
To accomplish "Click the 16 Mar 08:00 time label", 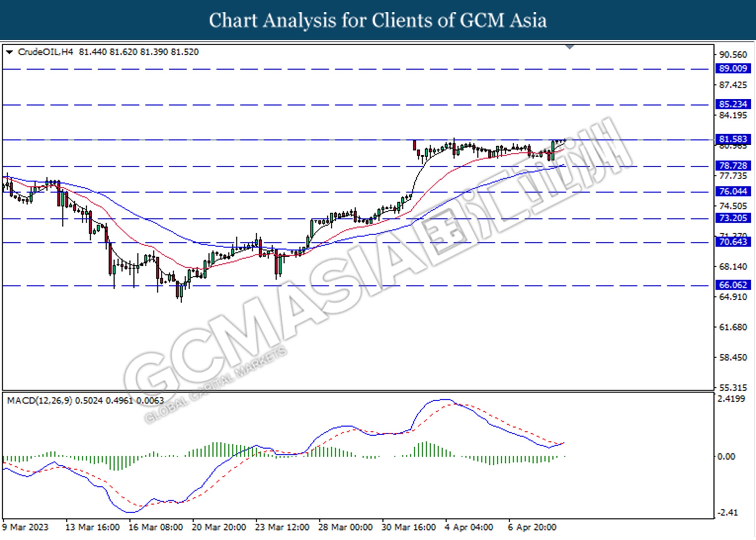I will click(x=156, y=527).
